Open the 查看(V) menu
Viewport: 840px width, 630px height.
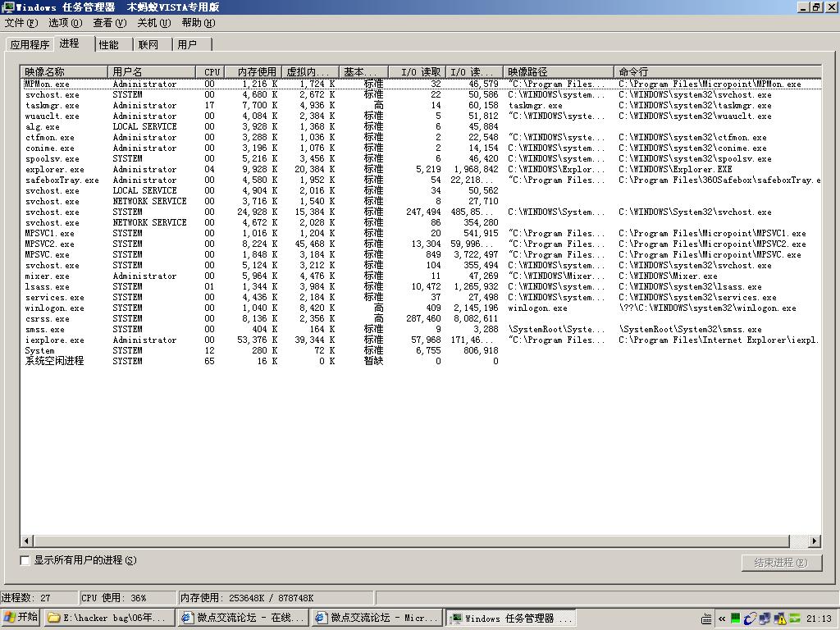tap(110, 23)
